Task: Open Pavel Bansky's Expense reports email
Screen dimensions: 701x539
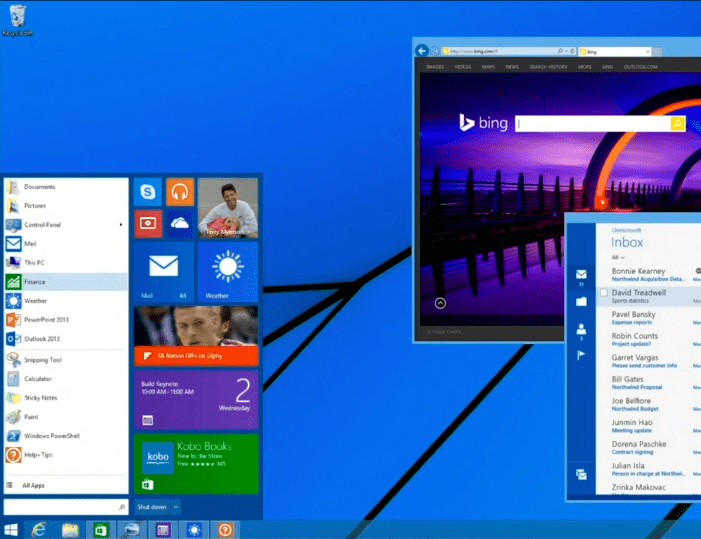Action: point(650,318)
